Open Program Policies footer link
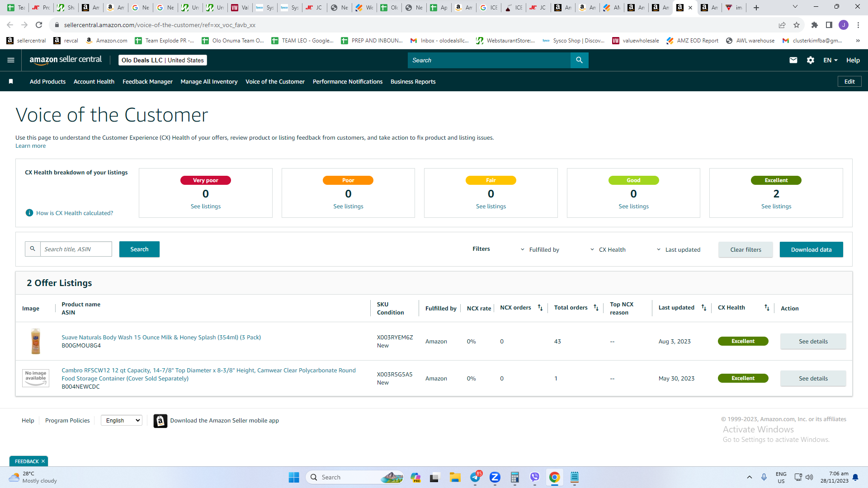The width and height of the screenshot is (868, 488). point(67,420)
